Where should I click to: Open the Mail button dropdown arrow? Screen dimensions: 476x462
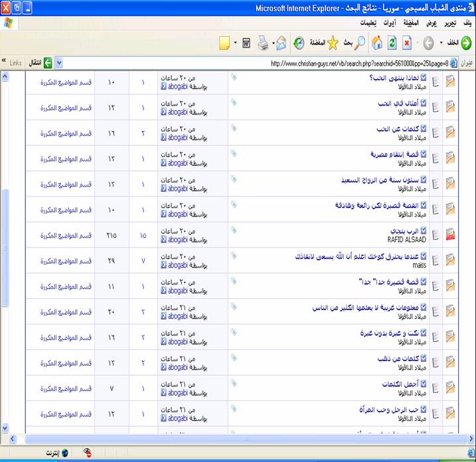tap(273, 43)
